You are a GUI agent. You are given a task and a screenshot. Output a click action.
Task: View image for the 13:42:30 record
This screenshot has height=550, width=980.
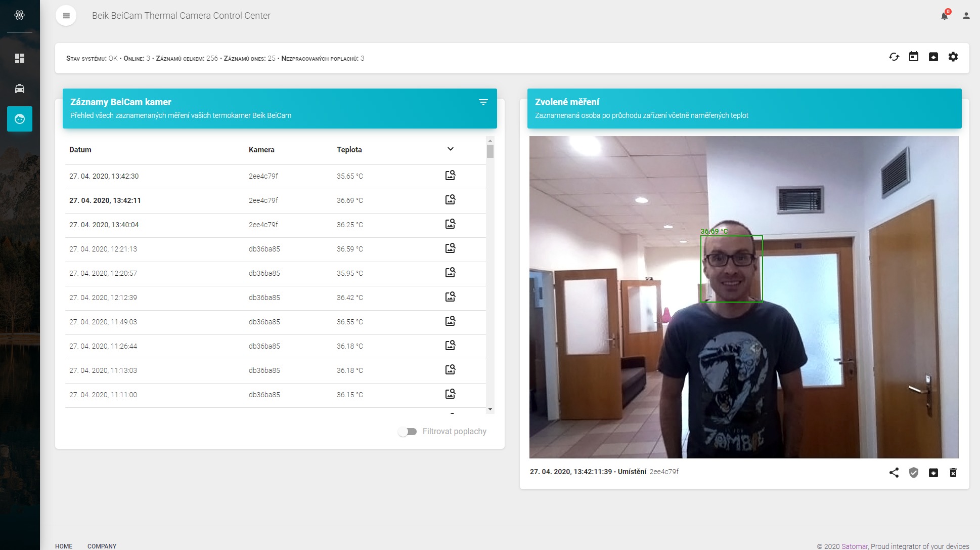pos(450,176)
